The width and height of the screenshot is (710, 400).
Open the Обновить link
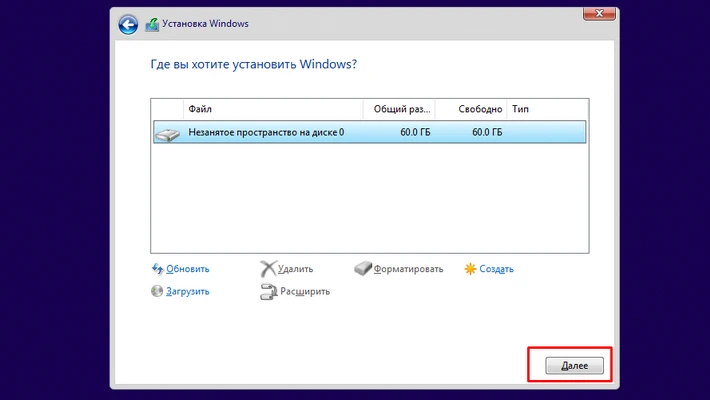187,269
